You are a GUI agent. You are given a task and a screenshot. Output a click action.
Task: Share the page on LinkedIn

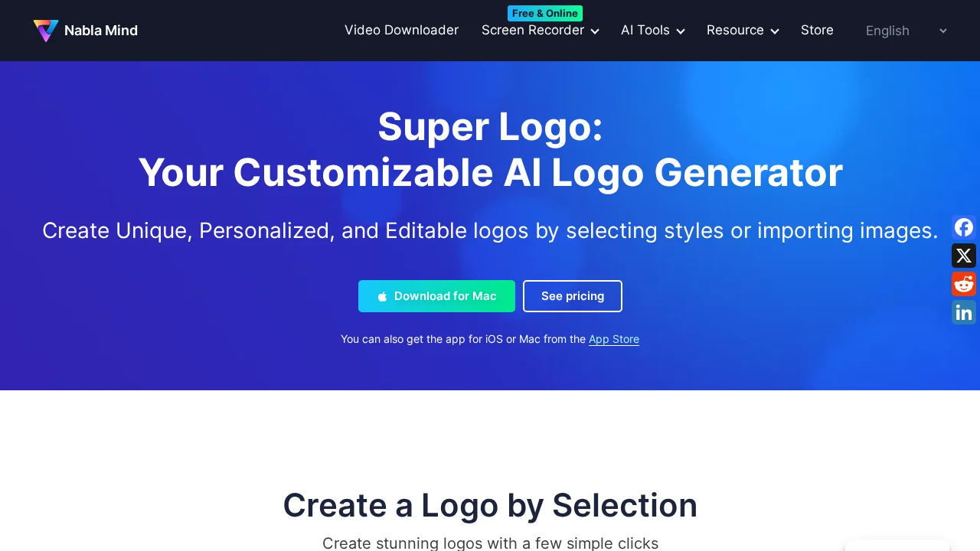click(x=964, y=312)
